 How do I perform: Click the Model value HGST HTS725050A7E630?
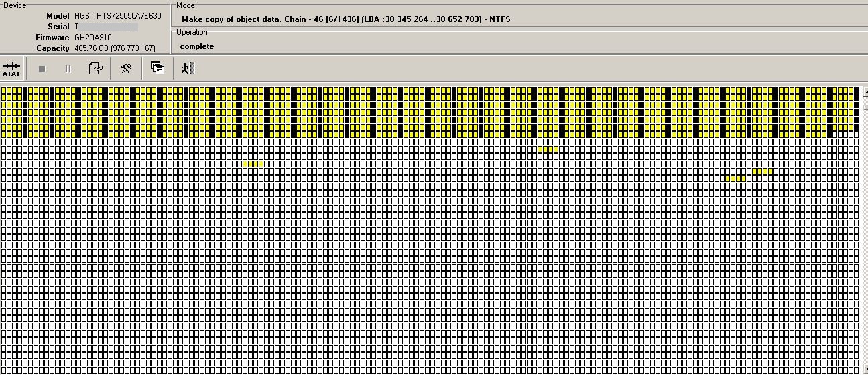pyautogui.click(x=117, y=15)
